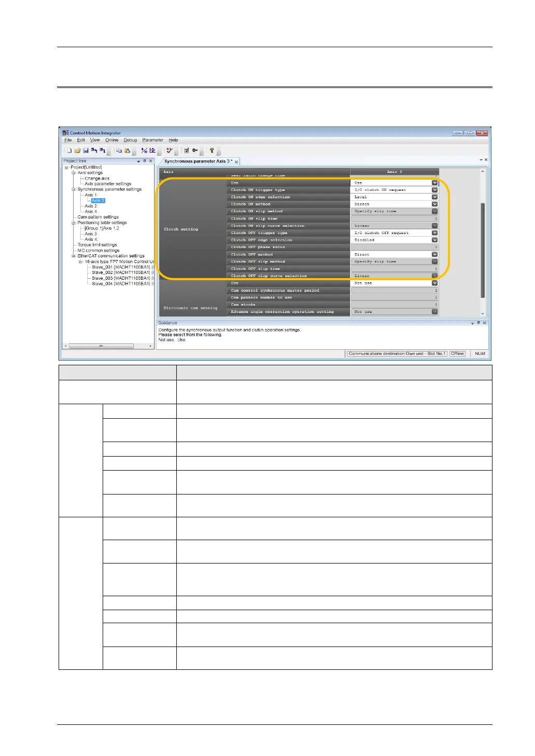Collapse the EtherCAT communication settings node
Image resolution: width=535 pixels, height=756 pixels.
click(74, 256)
